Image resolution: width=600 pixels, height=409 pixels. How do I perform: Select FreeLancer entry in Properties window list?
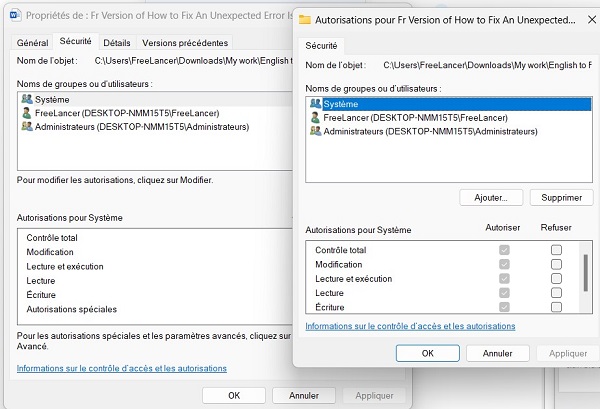pyautogui.click(x=156, y=113)
